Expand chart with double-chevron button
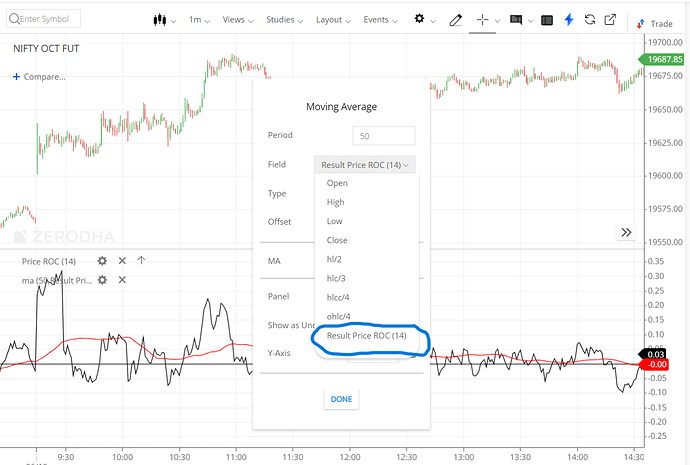690x465 pixels. 627,232
